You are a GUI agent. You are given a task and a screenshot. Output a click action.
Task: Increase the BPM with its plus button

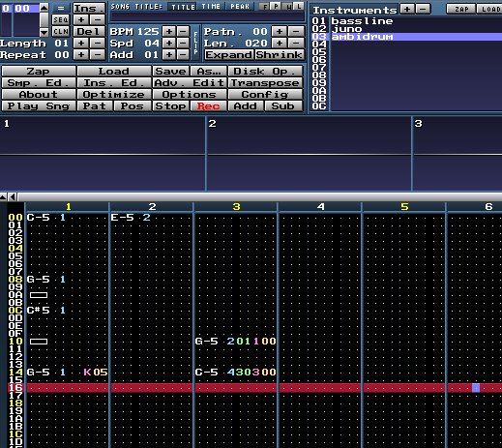click(x=168, y=32)
